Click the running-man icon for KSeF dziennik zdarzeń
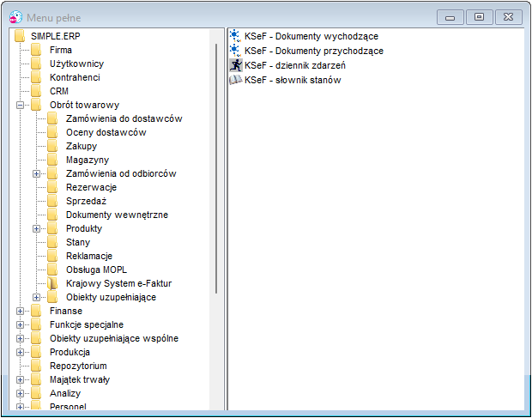 coord(235,65)
